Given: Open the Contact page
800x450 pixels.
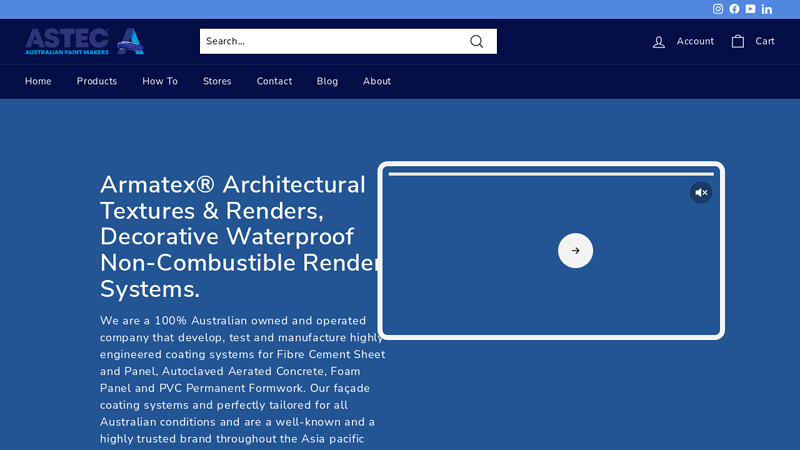Looking at the screenshot, I should [x=274, y=81].
